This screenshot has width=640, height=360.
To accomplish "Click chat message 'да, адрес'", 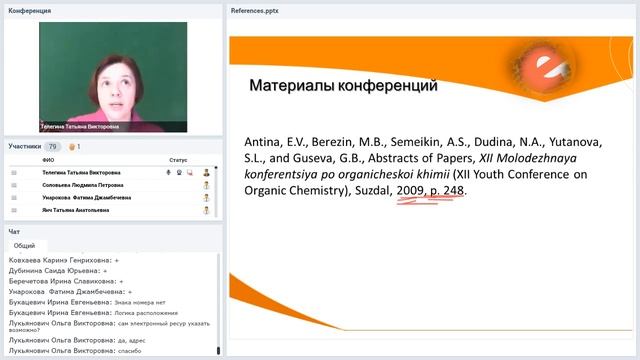I will pyautogui.click(x=131, y=340).
